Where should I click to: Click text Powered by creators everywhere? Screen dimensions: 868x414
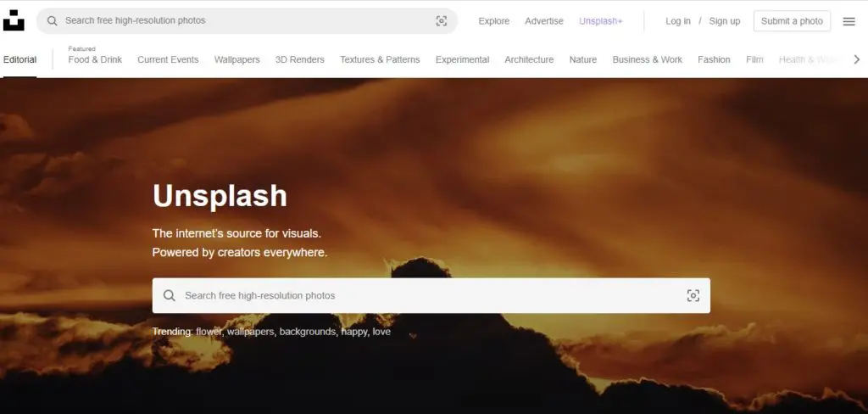pyautogui.click(x=240, y=252)
